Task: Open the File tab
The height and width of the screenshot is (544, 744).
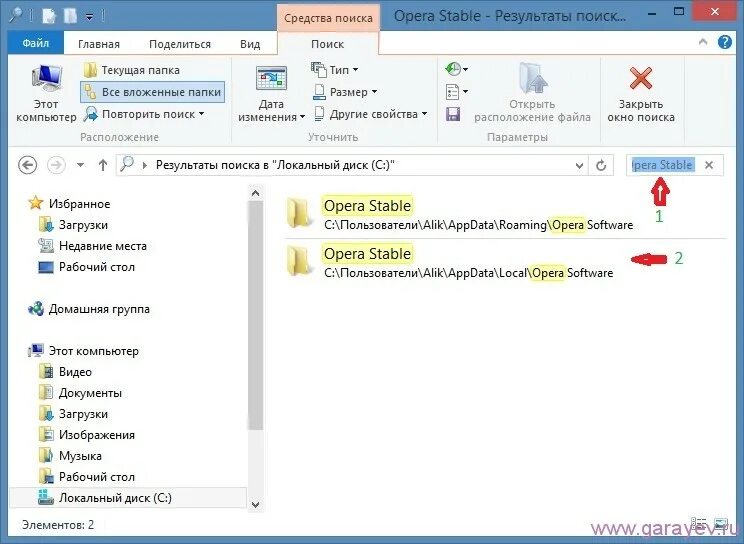Action: click(36, 43)
